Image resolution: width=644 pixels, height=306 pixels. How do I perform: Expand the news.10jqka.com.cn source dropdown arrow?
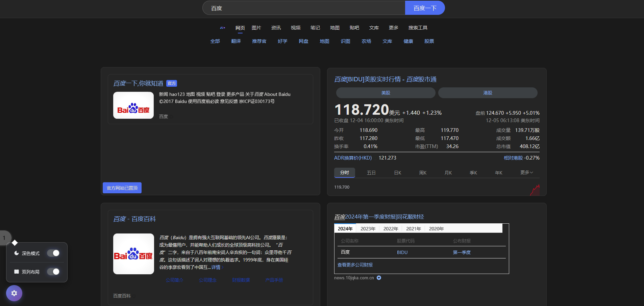pyautogui.click(x=379, y=278)
